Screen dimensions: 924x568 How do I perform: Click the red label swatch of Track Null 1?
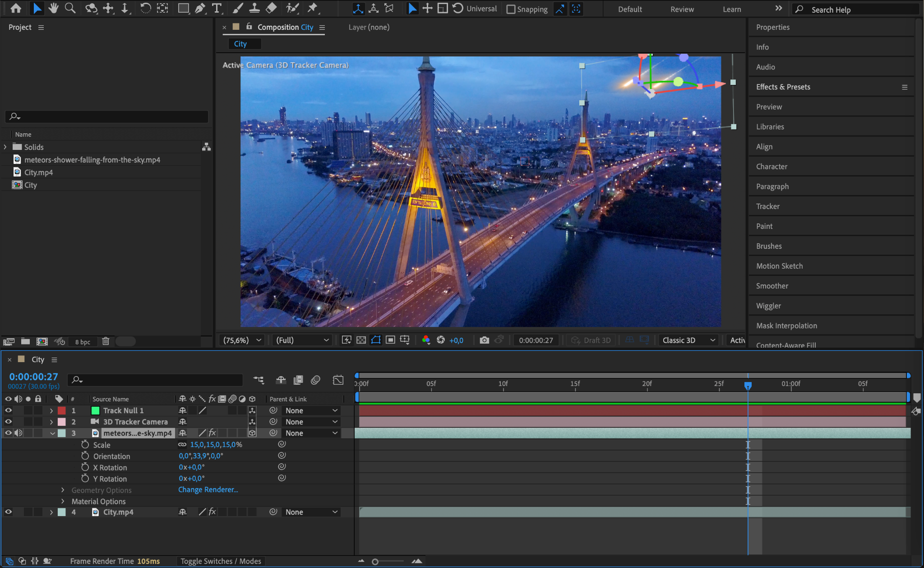click(x=62, y=410)
